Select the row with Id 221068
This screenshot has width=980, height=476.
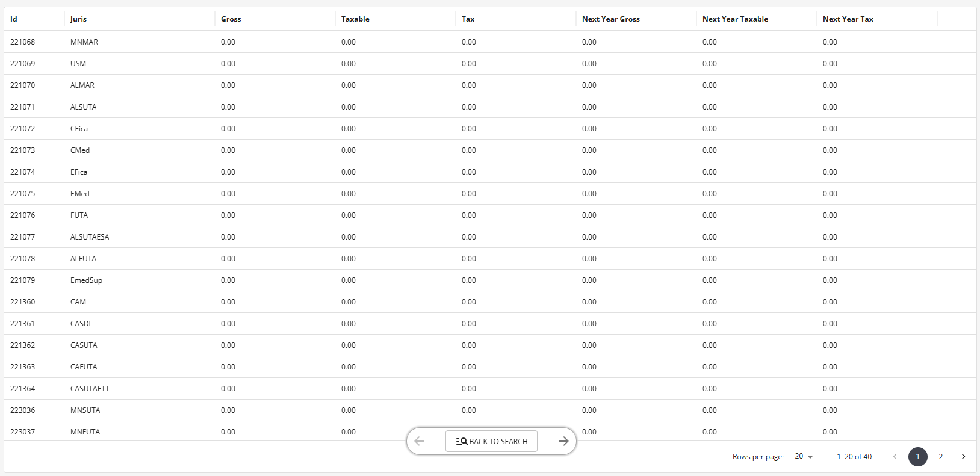(23, 42)
